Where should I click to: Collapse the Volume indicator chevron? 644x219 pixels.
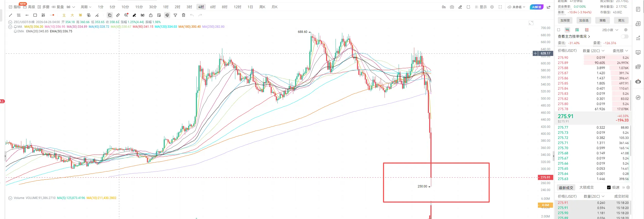10,198
